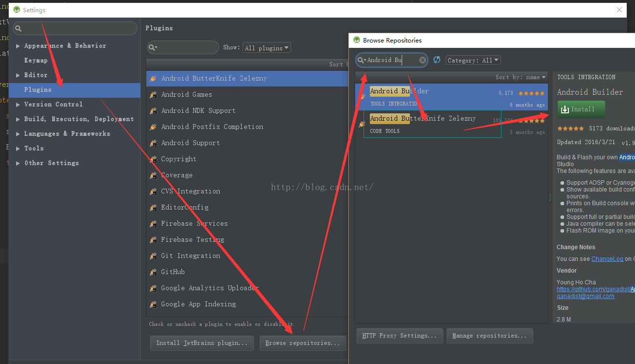Click the Android icon in Browse Repositories title bar
Viewport: 635px width, 364px height.
tap(357, 40)
